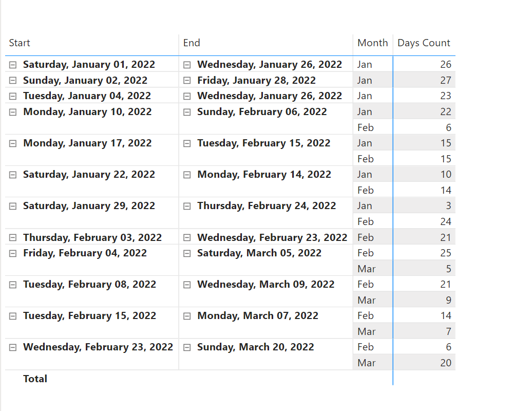Click the Days Count value 27

tap(446, 81)
